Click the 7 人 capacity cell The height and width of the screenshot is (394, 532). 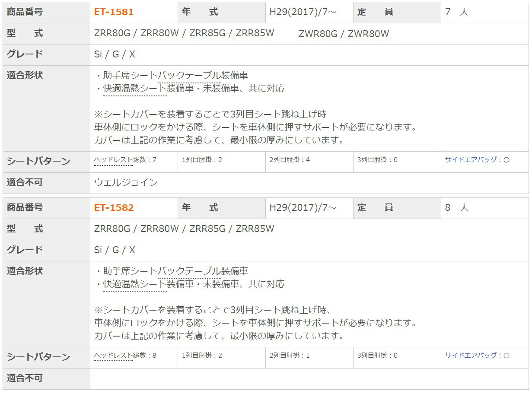(457, 12)
